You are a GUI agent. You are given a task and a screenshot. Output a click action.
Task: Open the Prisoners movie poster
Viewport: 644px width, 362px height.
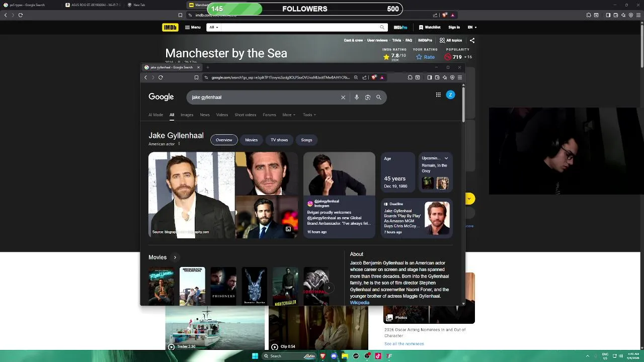click(x=223, y=286)
